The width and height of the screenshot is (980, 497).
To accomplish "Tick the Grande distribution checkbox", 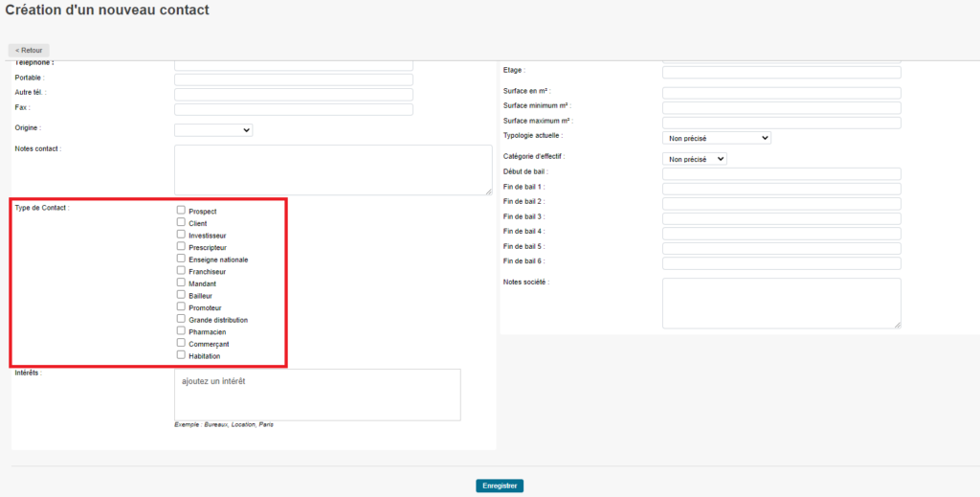I will tap(181, 319).
